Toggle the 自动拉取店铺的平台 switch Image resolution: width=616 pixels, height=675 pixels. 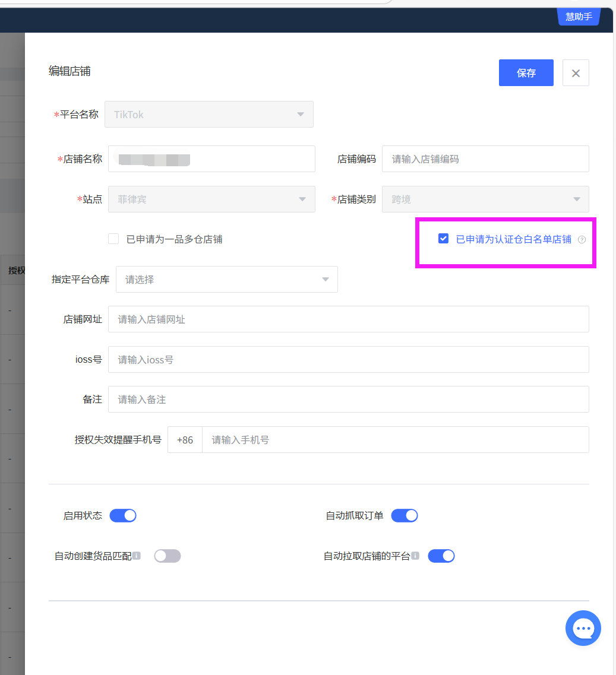[x=441, y=556]
